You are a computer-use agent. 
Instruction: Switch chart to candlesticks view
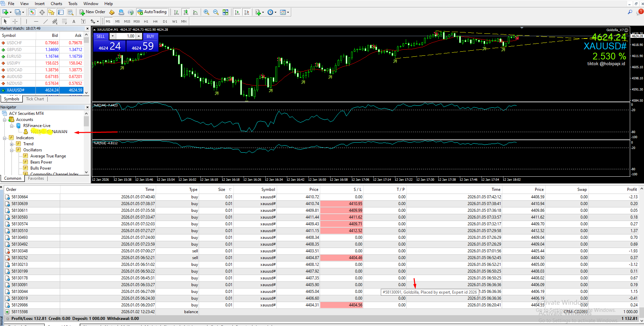(x=186, y=12)
